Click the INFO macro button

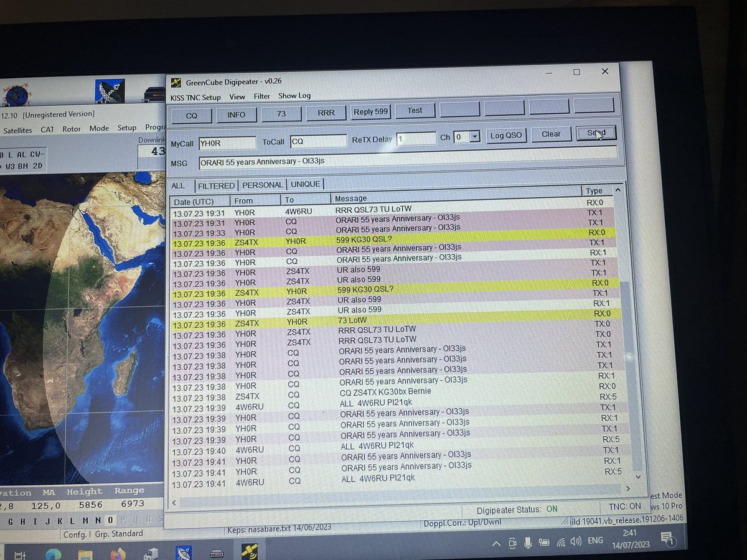click(x=236, y=114)
